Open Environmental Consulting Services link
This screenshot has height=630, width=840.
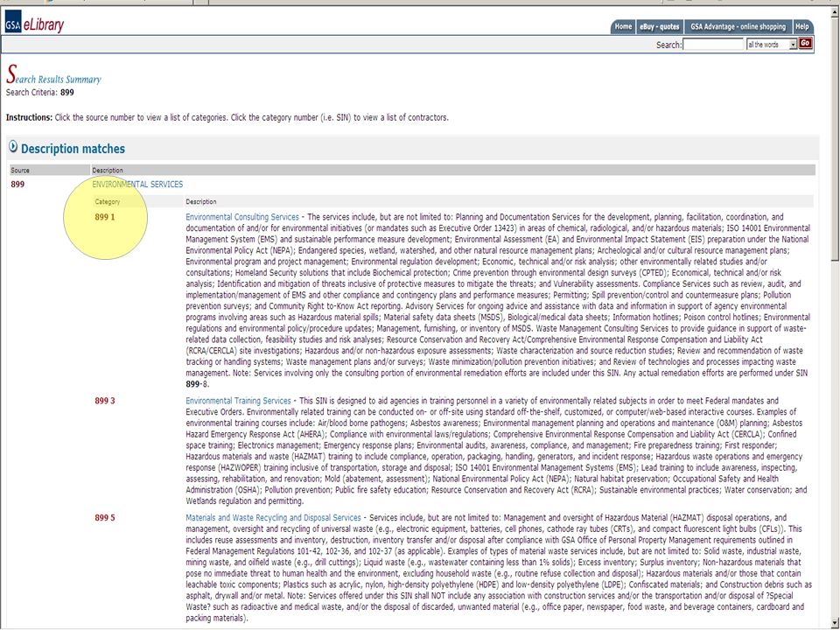tap(242, 217)
